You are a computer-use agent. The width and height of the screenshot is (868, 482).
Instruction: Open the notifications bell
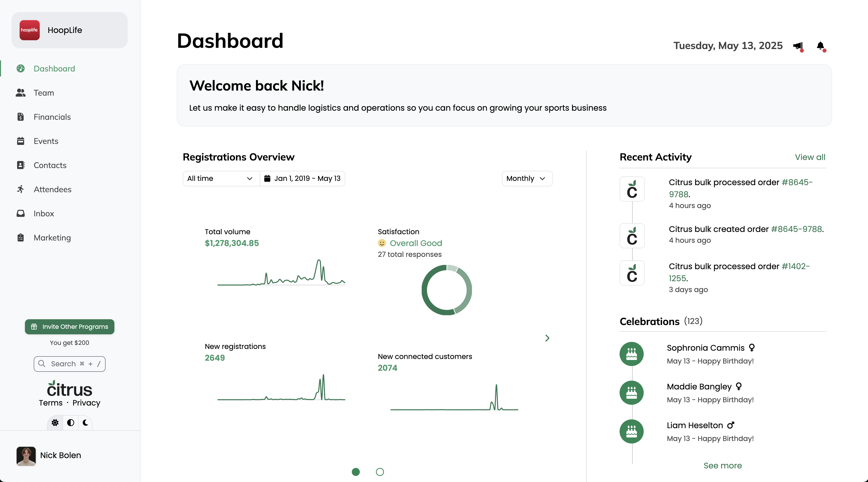pos(821,46)
